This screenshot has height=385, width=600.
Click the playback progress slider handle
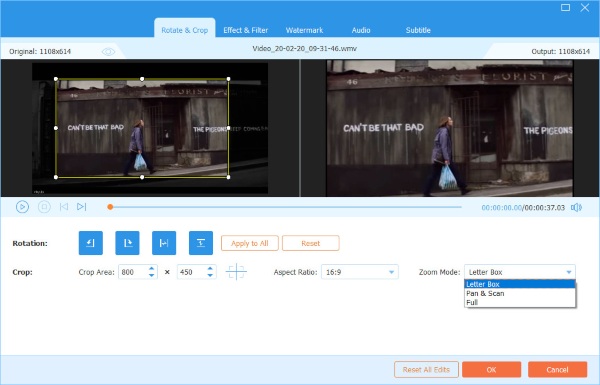pyautogui.click(x=110, y=207)
